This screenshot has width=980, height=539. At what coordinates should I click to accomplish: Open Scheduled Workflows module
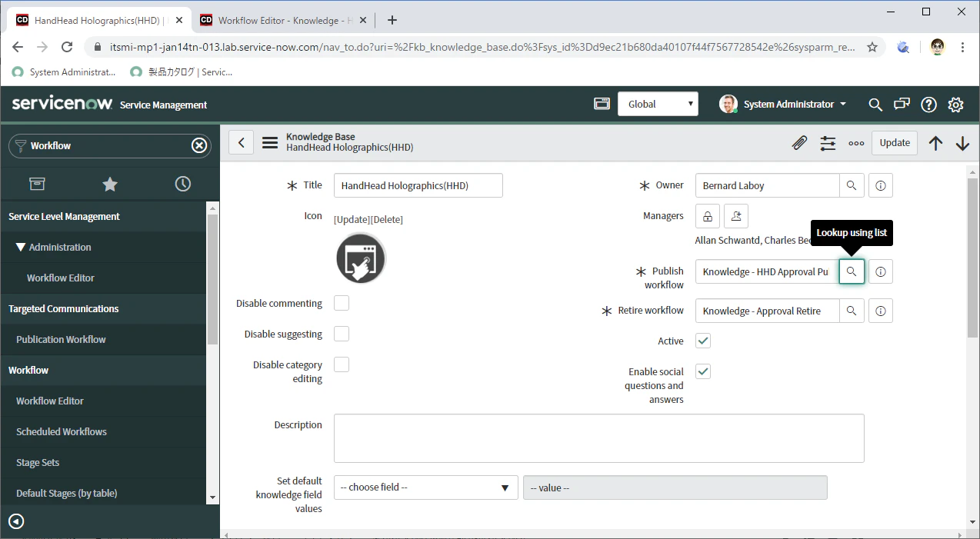tap(62, 431)
